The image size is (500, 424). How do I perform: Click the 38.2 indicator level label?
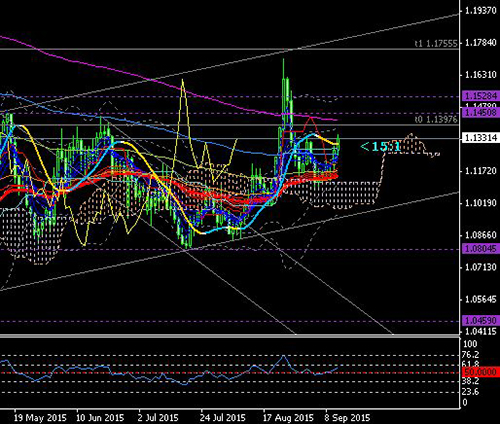click(x=471, y=381)
